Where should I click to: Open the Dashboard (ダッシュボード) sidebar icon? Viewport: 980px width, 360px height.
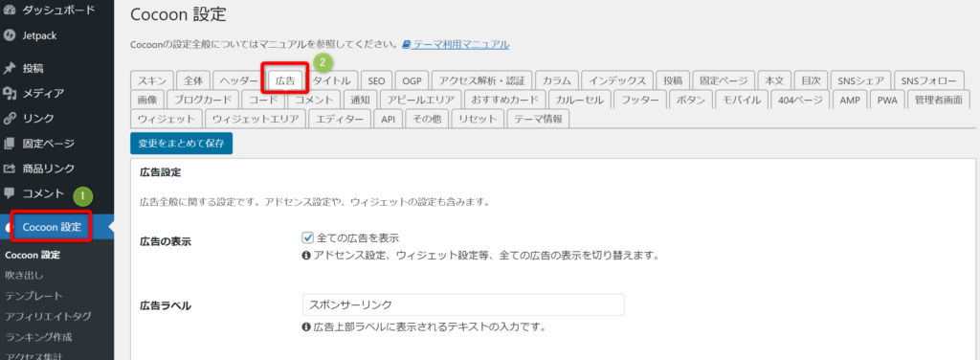pyautogui.click(x=9, y=10)
